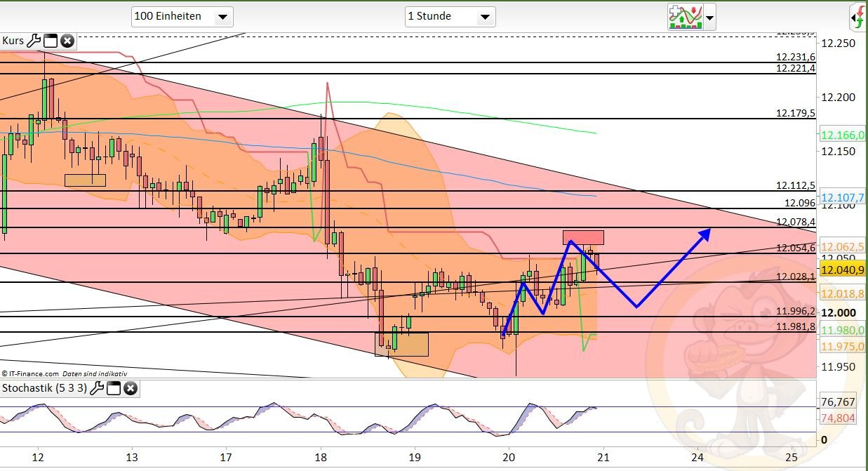Open Kurs settings via wrench icon
Viewport: 868px width, 471px height.
pos(34,41)
